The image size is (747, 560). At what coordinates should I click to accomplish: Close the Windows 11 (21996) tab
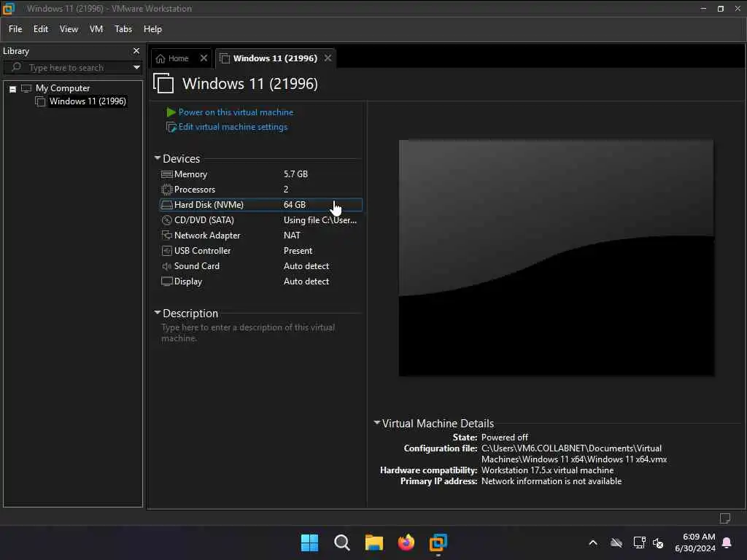328,58
